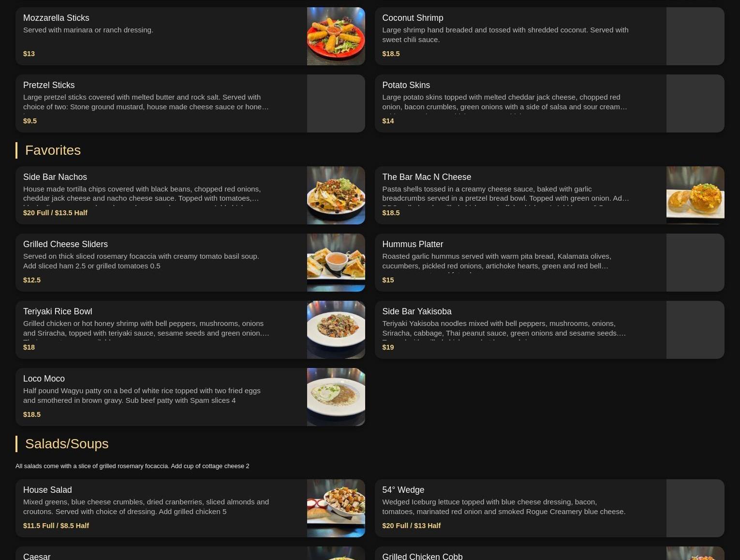The image size is (740, 560).
Task: View the Side Bar Nachos photo
Action: pos(336,195)
